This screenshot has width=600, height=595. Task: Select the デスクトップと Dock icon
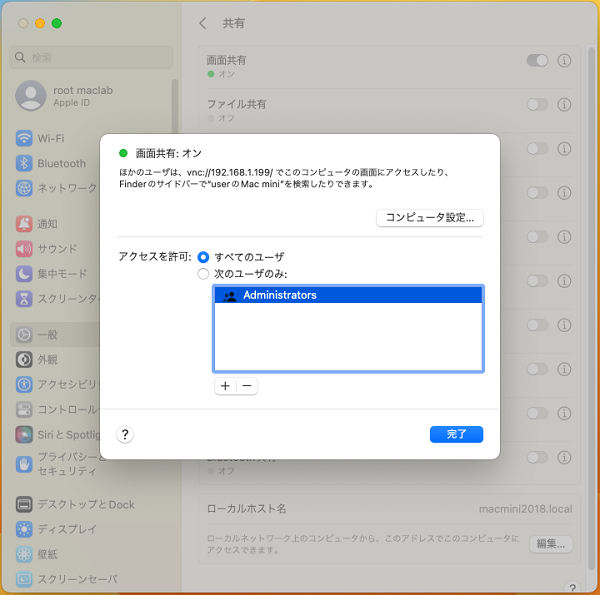(x=24, y=504)
